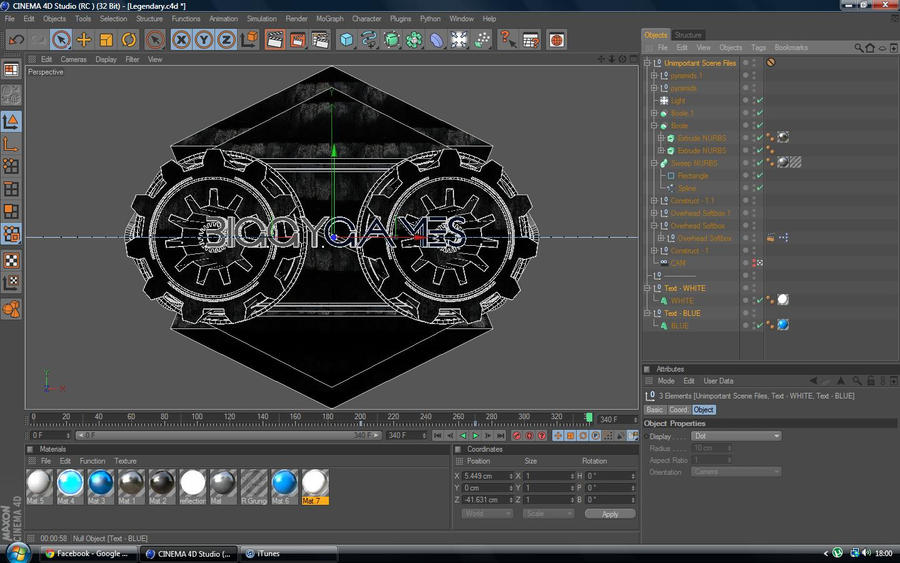Click the Record keyframe button
This screenshot has height=563, width=900.
(517, 436)
